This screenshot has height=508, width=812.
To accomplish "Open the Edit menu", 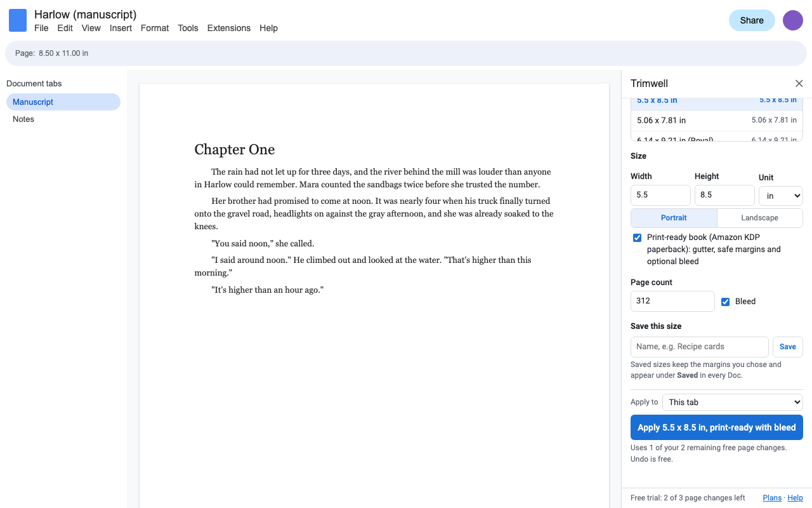I will [x=65, y=28].
